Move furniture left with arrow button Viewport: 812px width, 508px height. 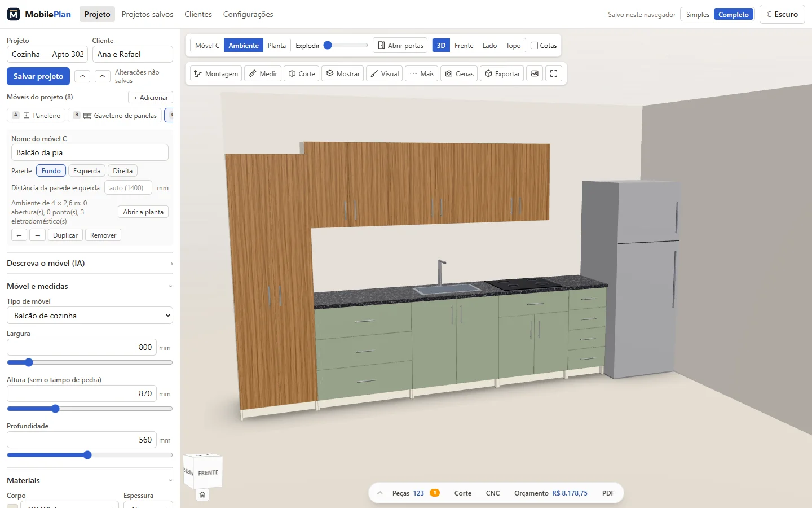[x=19, y=235]
